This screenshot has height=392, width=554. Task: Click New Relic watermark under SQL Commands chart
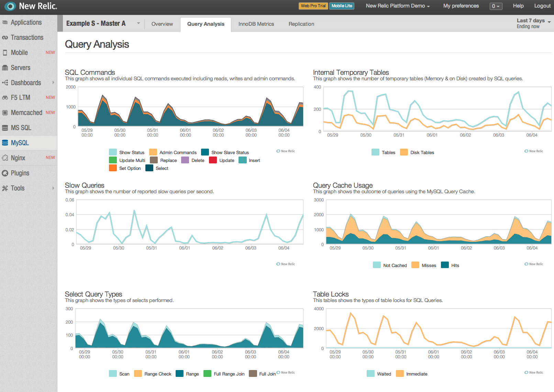[x=286, y=151]
